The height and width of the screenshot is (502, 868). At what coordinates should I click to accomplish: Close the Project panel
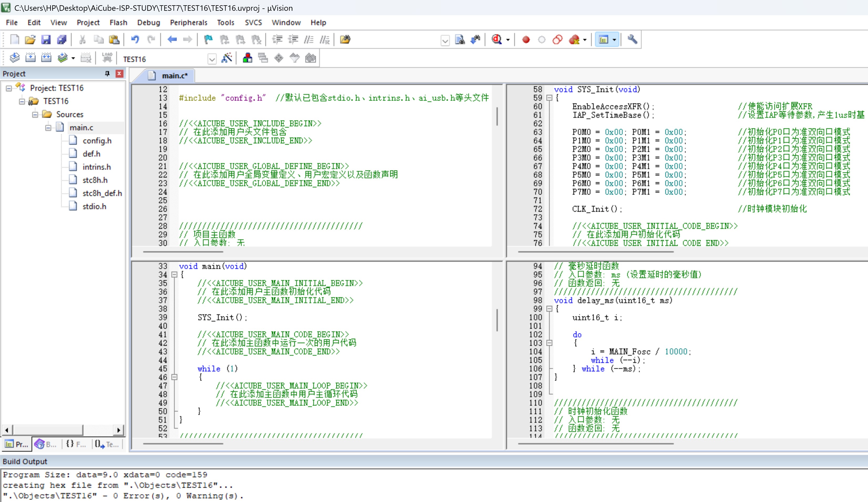[119, 73]
